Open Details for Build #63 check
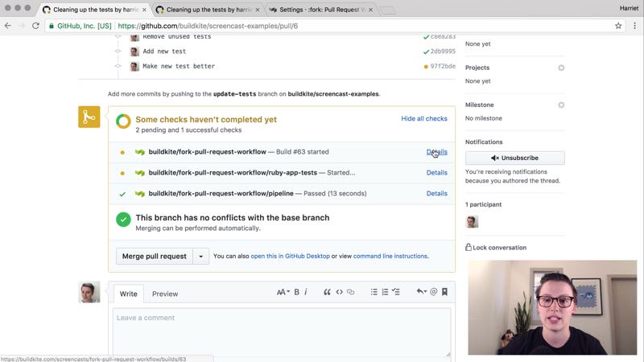The image size is (644, 362). (436, 151)
